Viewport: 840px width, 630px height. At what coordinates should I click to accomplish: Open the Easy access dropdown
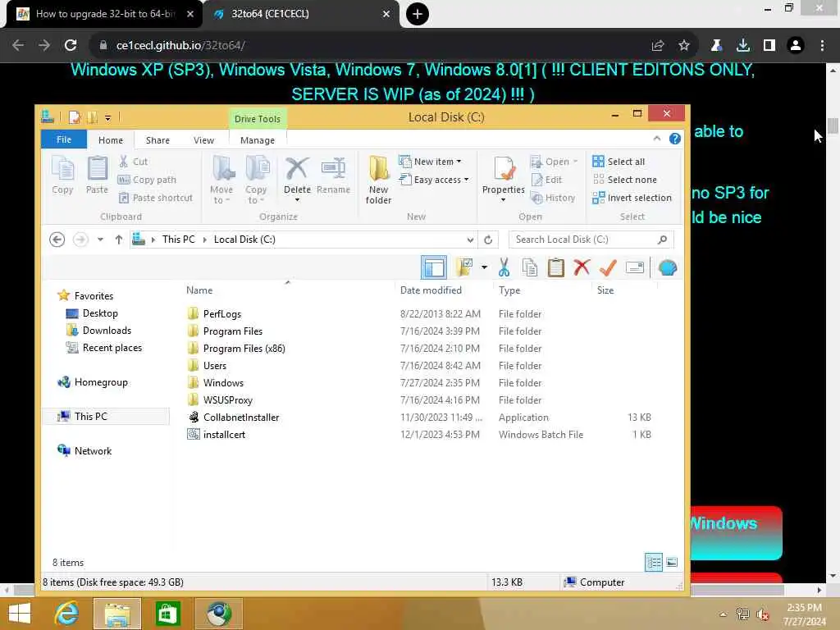tap(434, 180)
